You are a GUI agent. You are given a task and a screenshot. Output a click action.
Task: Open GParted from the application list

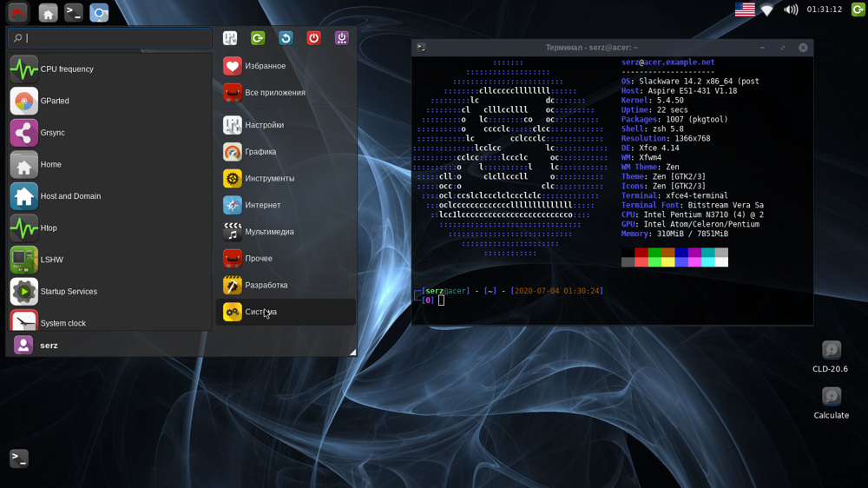[54, 101]
